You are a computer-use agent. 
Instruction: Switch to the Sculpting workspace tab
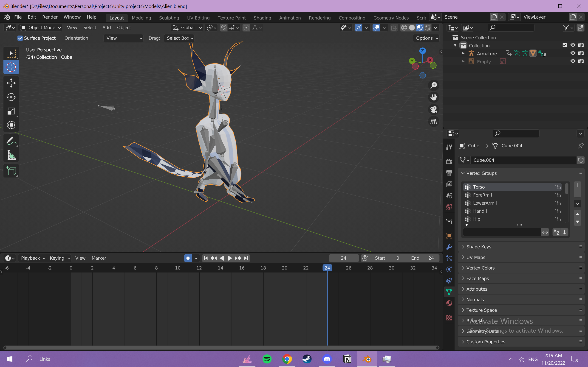169,18
